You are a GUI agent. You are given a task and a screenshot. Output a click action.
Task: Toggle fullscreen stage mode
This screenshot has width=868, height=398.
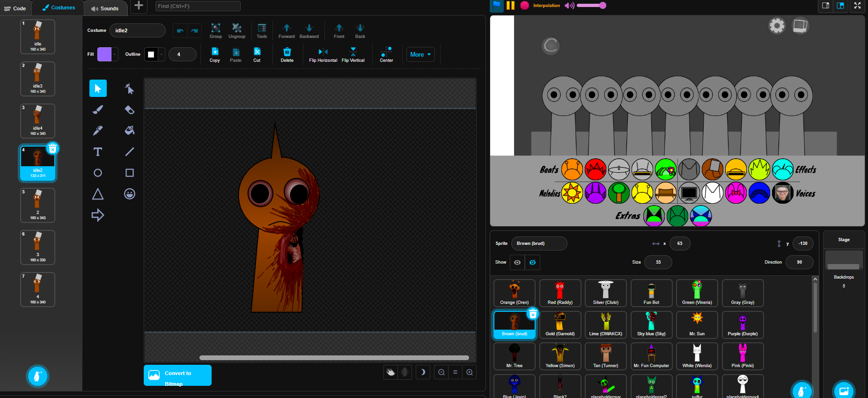point(857,6)
